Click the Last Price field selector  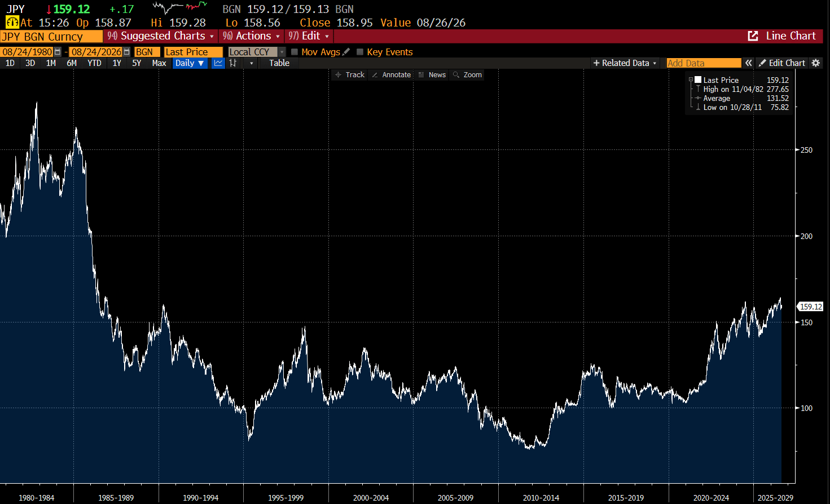click(x=194, y=52)
